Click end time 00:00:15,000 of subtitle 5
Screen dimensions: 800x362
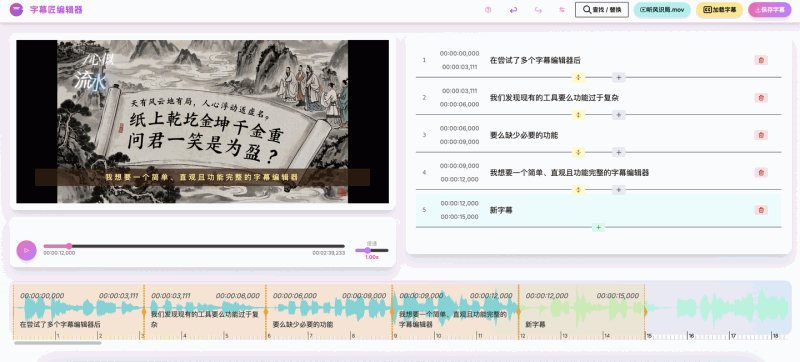click(460, 217)
